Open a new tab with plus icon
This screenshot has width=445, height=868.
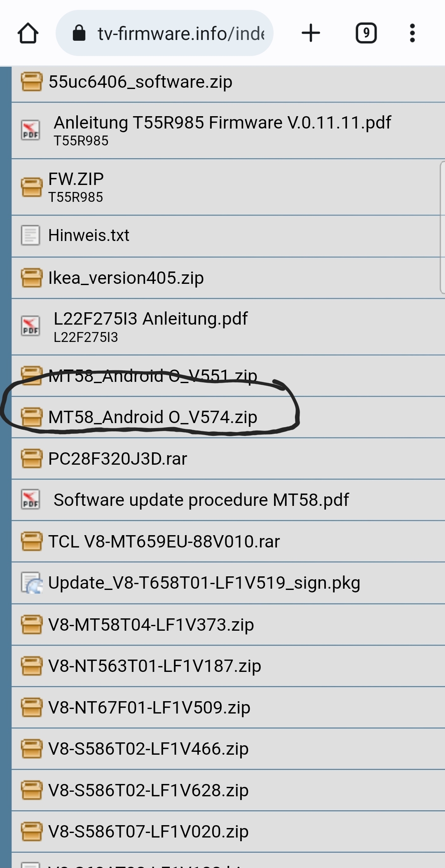pyautogui.click(x=311, y=33)
